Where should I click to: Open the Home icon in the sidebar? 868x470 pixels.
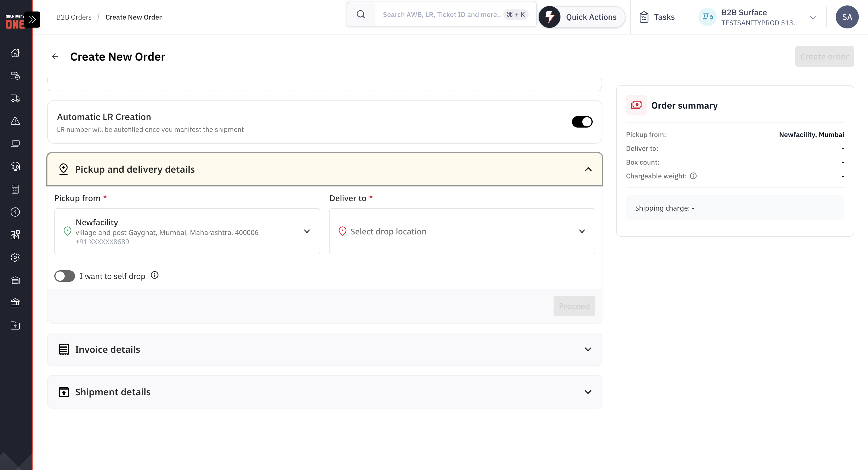coord(15,53)
